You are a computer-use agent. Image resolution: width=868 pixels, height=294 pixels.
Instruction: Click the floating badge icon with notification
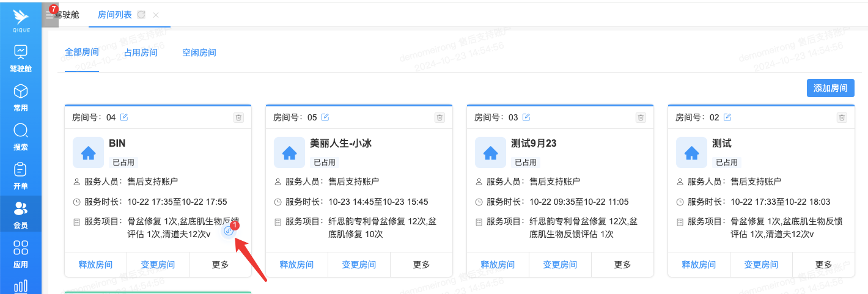point(229,230)
